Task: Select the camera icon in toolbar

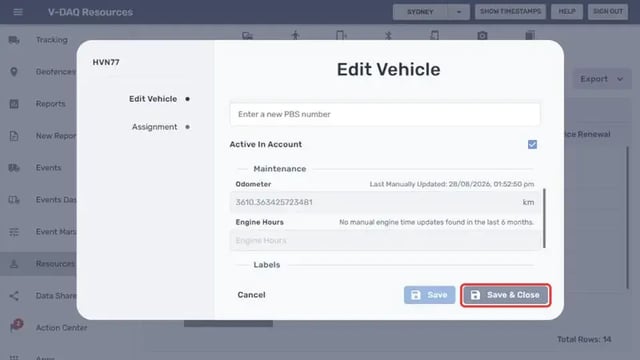Action: click(482, 36)
